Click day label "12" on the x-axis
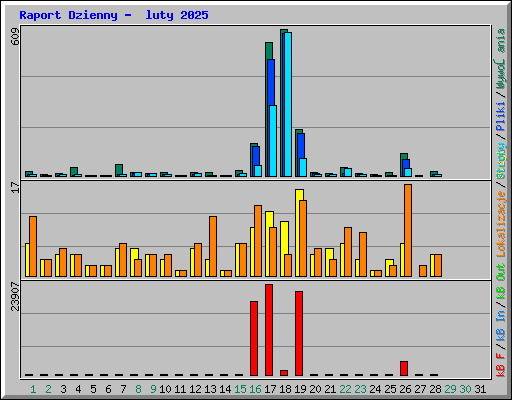This screenshot has width=512, height=400. click(195, 389)
